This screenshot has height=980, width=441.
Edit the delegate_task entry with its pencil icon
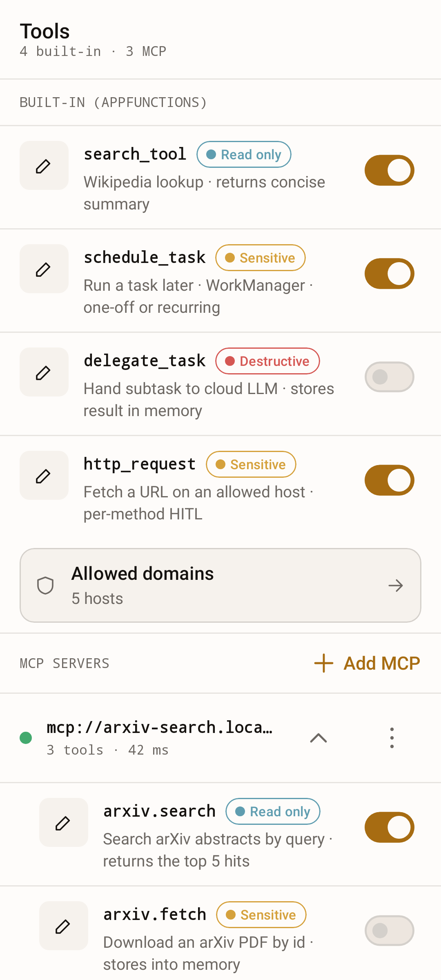44,372
